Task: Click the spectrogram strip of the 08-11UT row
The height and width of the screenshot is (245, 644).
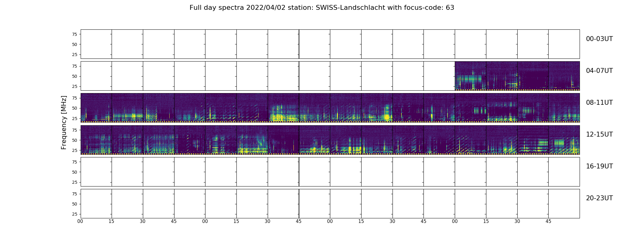Action: (x=330, y=108)
